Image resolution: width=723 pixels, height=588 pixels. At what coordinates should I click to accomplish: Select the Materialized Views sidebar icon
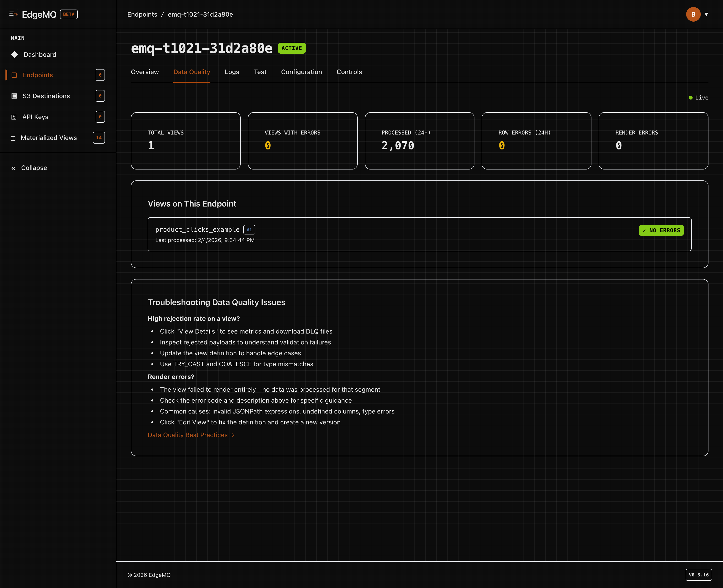point(14,138)
